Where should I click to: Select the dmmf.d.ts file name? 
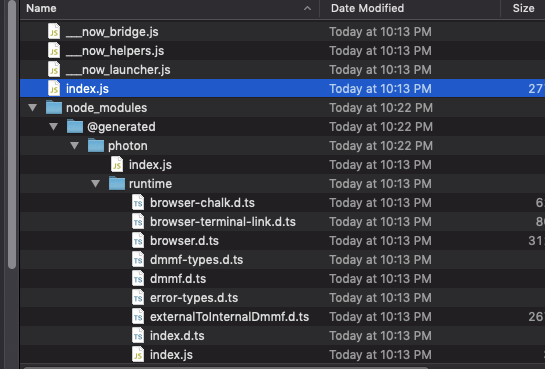point(178,279)
